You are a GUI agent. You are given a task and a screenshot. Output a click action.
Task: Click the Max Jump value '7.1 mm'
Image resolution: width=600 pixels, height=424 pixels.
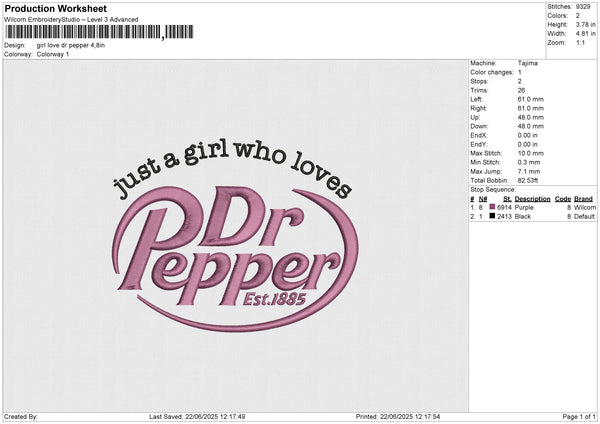[529, 171]
